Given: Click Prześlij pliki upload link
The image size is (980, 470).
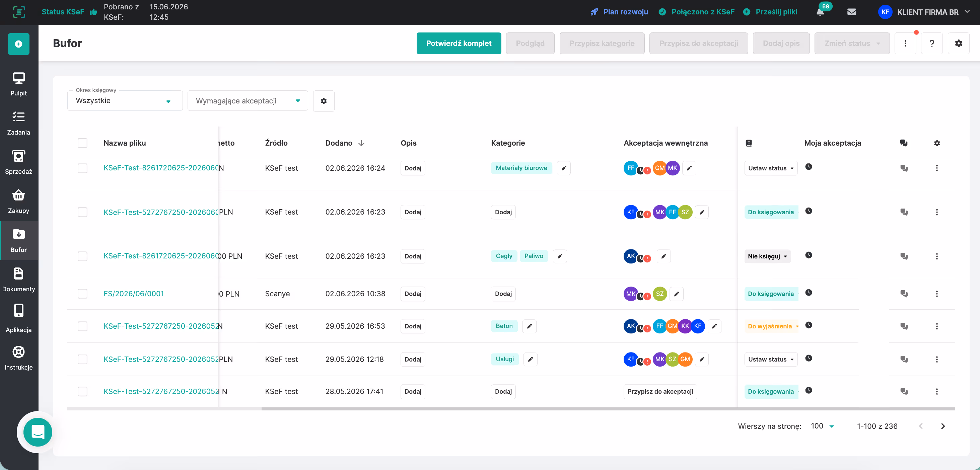Looking at the screenshot, I should click(770, 12).
